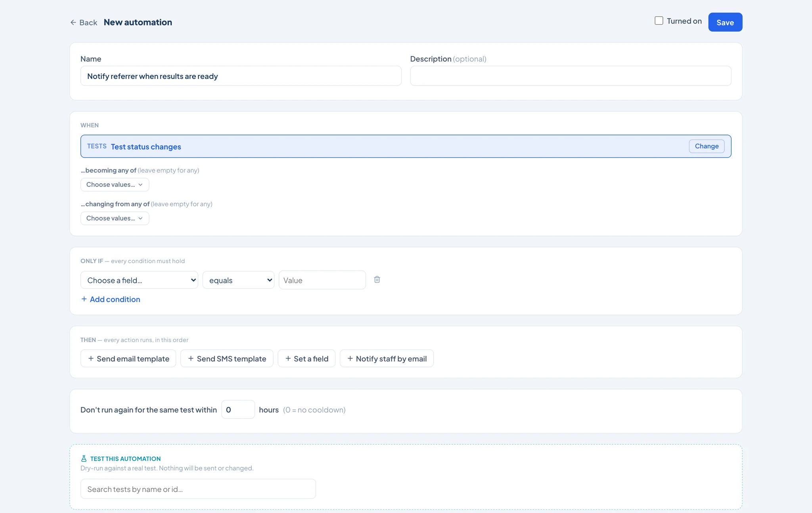812x513 pixels.
Task: Add a Set a field action
Action: (x=306, y=359)
